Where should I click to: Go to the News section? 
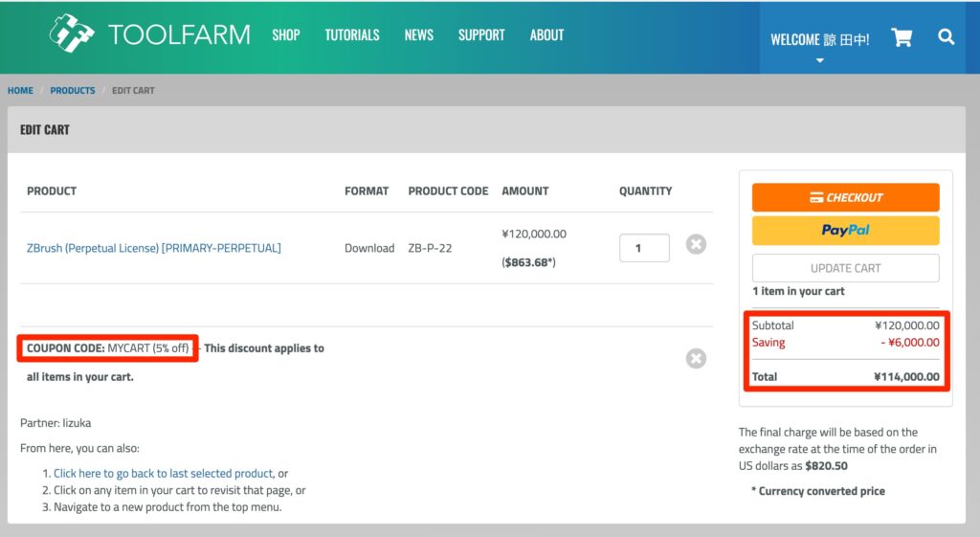(x=419, y=35)
